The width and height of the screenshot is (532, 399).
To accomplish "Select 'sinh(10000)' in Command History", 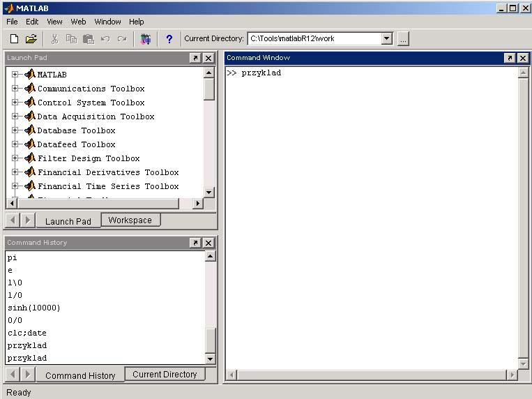I will click(x=34, y=308).
